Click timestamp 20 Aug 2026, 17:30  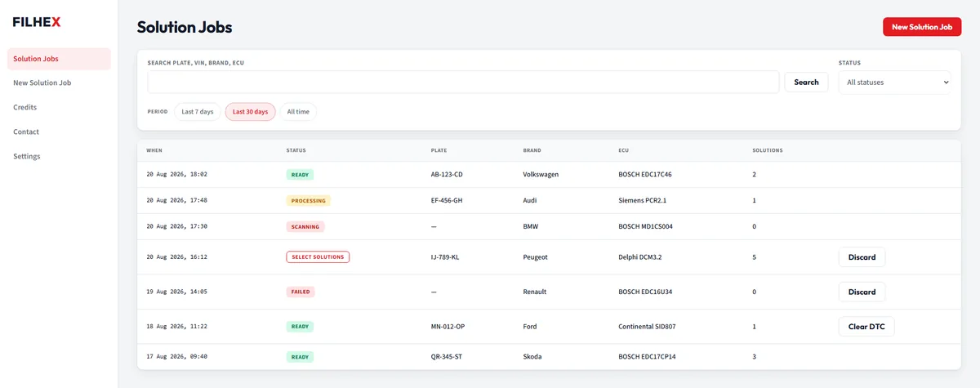tap(176, 226)
